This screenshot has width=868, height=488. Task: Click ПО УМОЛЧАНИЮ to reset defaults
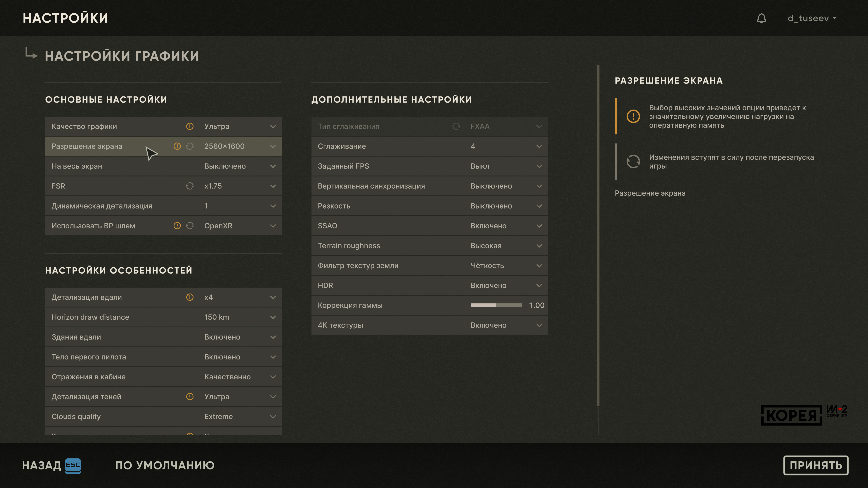[x=165, y=465]
